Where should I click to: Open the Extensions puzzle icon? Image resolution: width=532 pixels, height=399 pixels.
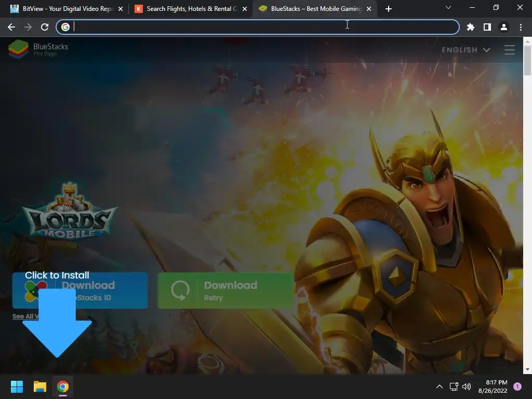pyautogui.click(x=471, y=27)
